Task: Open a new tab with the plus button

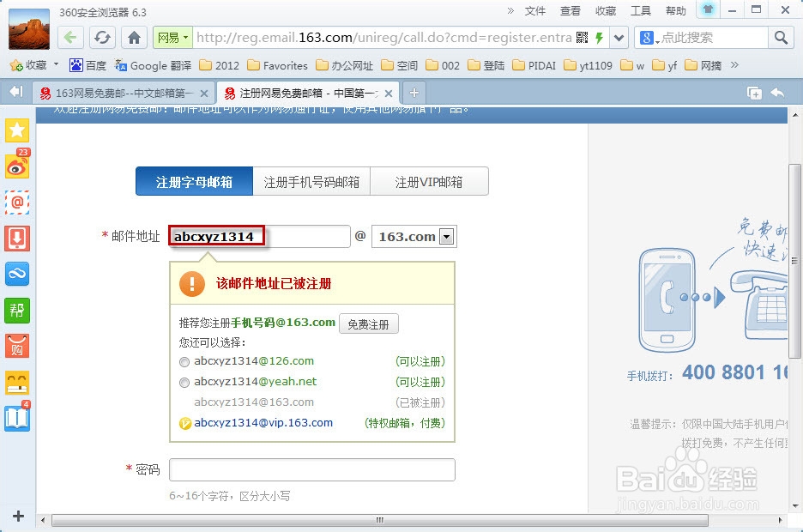Action: [414, 93]
